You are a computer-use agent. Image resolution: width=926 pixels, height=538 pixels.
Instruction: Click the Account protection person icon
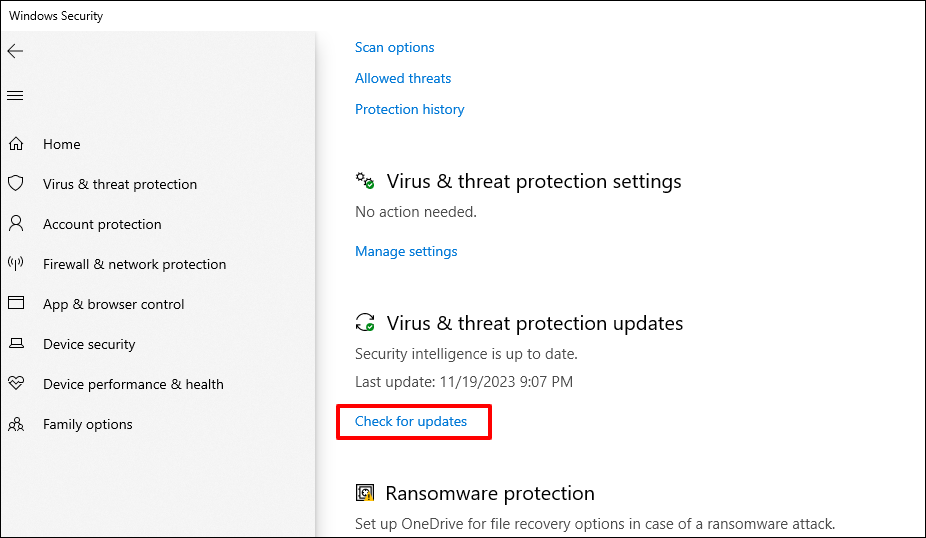click(x=16, y=224)
